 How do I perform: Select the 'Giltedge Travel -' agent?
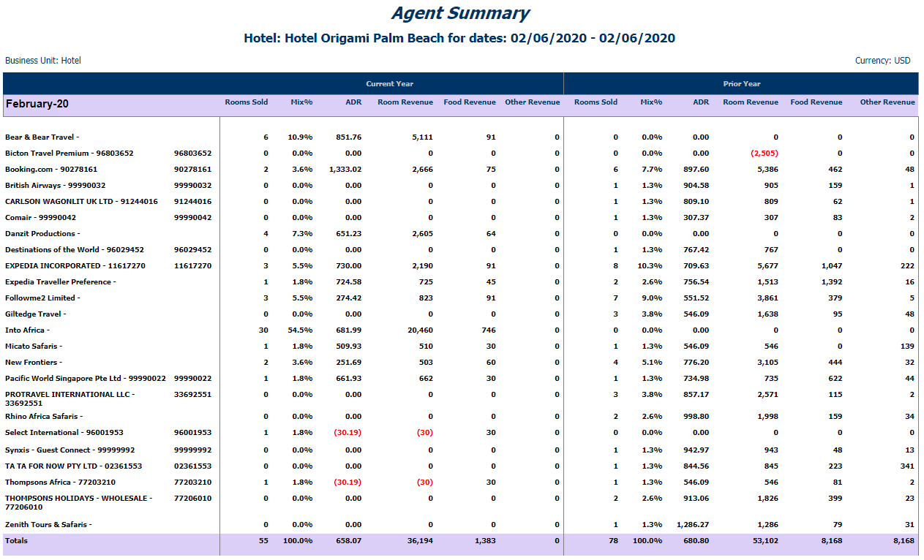point(36,314)
